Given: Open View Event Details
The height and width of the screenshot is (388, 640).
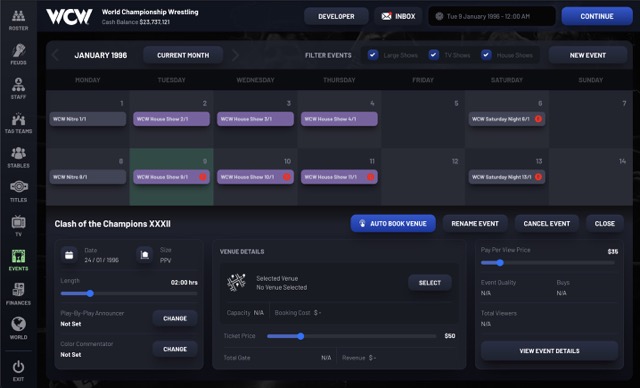Looking at the screenshot, I should 549,351.
